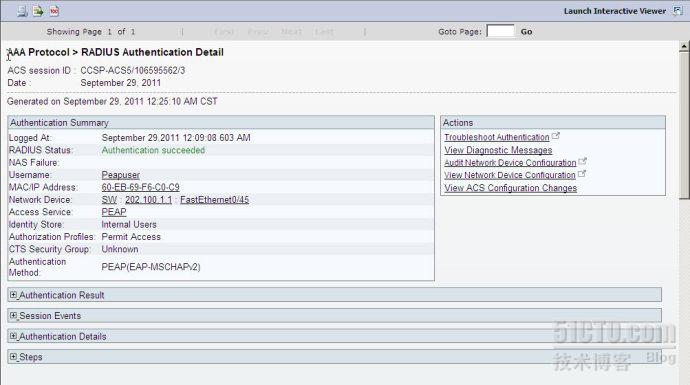Image resolution: width=690 pixels, height=385 pixels.
Task: Click MAC address 60-EB-69-F6-C0-C9 link
Action: 140,187
